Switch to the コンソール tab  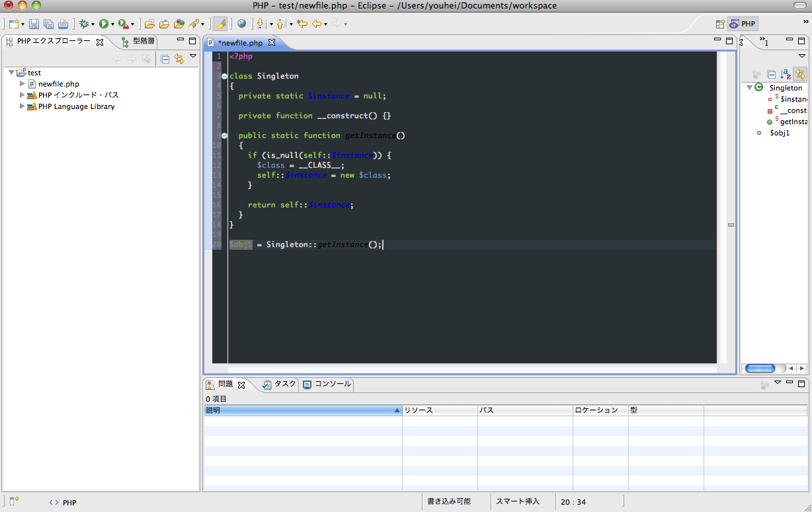(x=327, y=384)
